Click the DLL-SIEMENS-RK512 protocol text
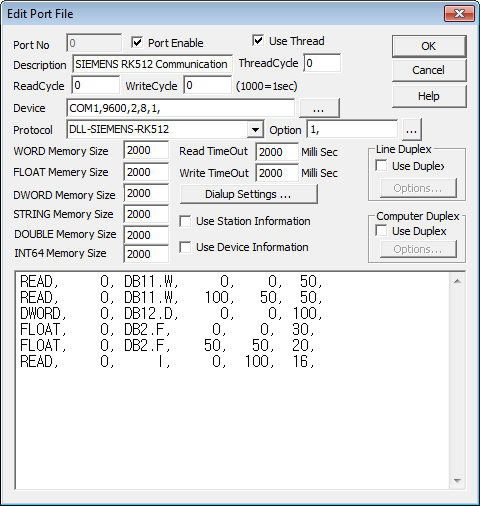Image resolution: width=480 pixels, height=506 pixels. [x=119, y=129]
